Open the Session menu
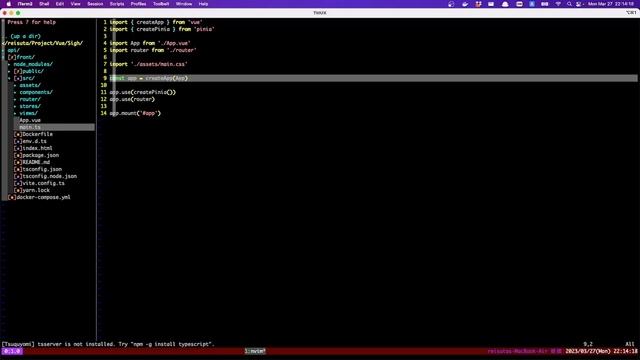 point(95,4)
